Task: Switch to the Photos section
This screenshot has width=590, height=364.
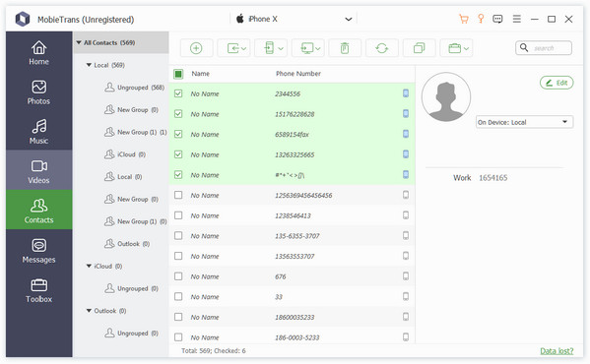Action: [x=38, y=92]
